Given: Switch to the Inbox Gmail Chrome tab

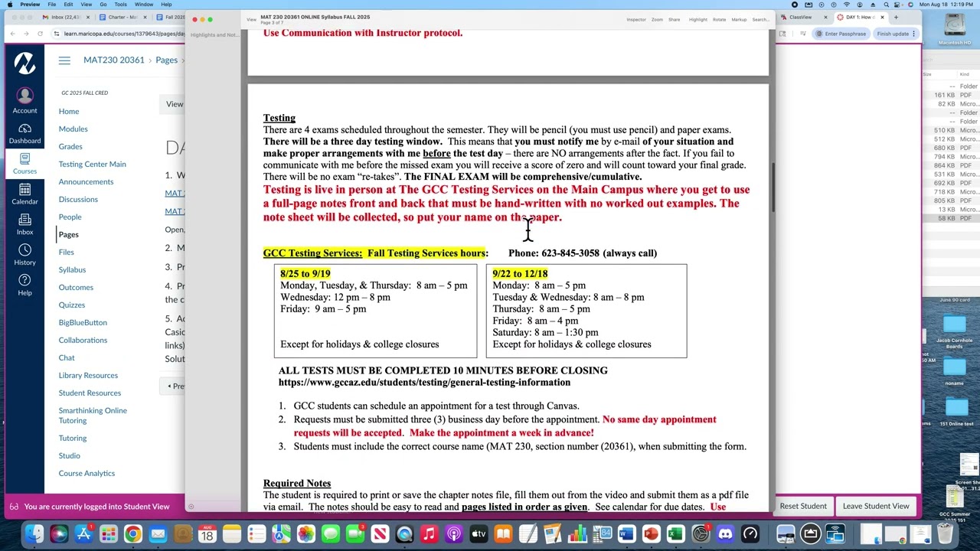Looking at the screenshot, I should [67, 17].
